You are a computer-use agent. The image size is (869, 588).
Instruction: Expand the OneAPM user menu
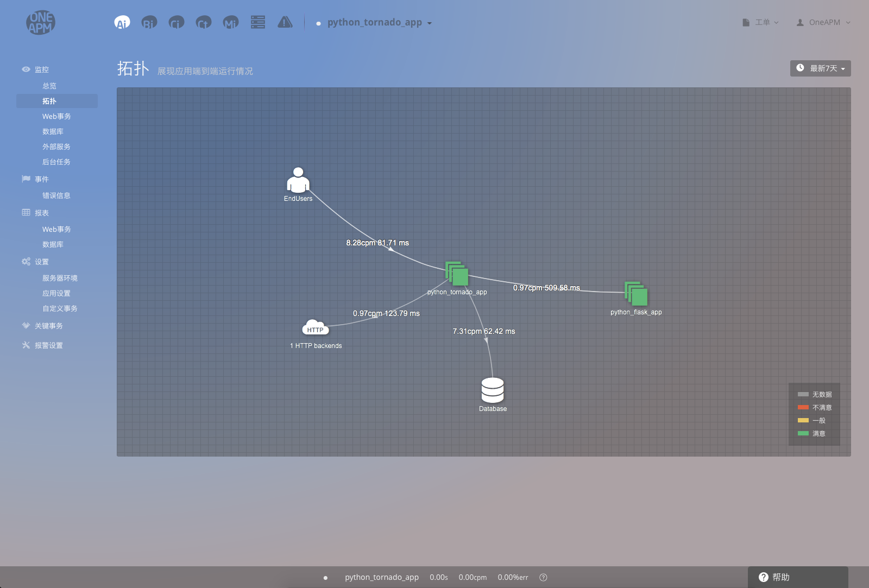click(823, 22)
